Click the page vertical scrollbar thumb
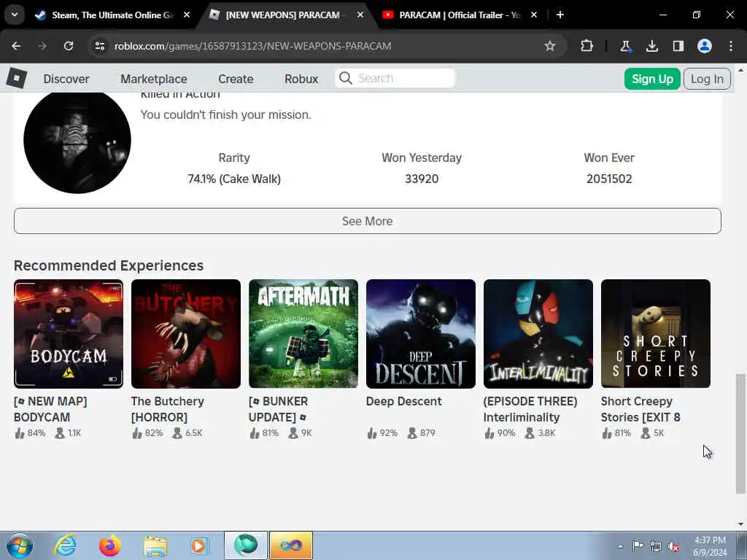This screenshot has height=560, width=747. [x=740, y=433]
